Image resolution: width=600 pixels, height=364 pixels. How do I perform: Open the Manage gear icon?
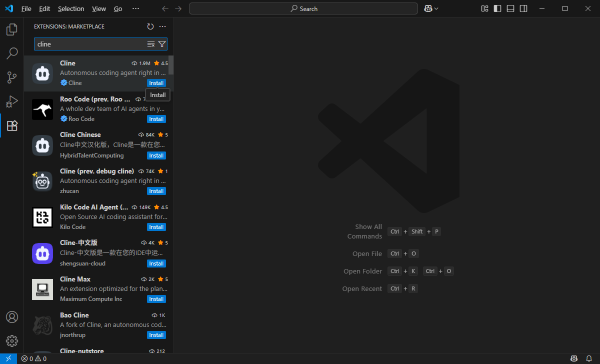pos(11,341)
